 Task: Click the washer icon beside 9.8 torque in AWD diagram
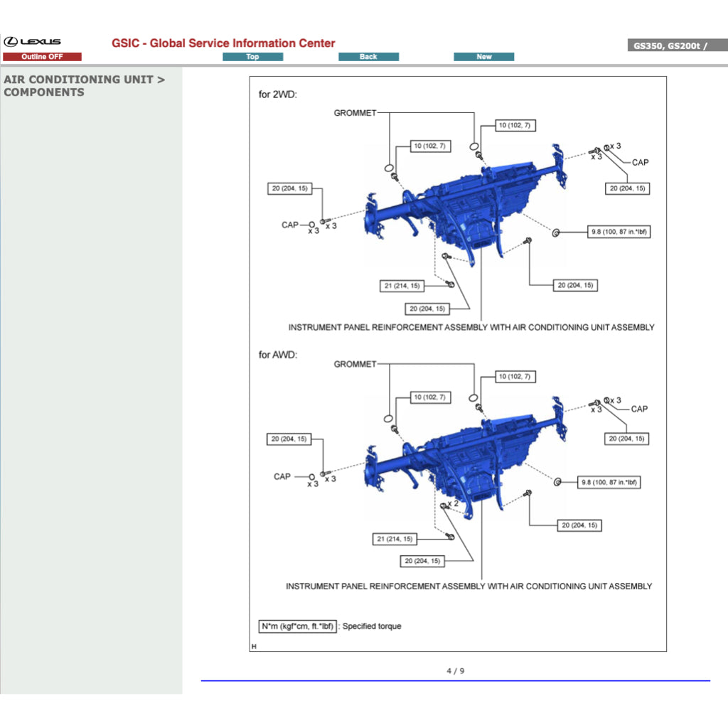[x=557, y=481]
